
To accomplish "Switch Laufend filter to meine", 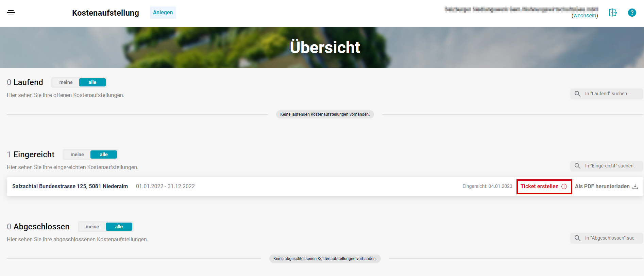I will (x=66, y=82).
